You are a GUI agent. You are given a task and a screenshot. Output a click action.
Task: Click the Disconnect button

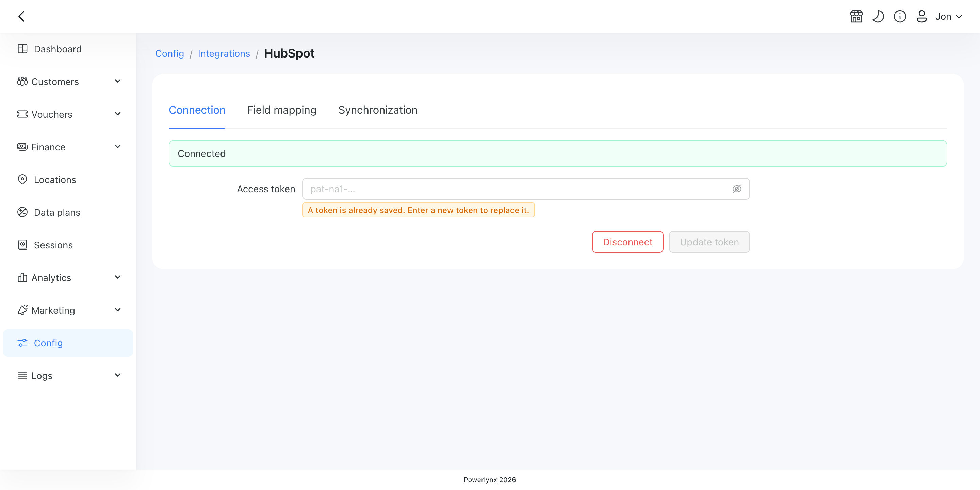(628, 242)
